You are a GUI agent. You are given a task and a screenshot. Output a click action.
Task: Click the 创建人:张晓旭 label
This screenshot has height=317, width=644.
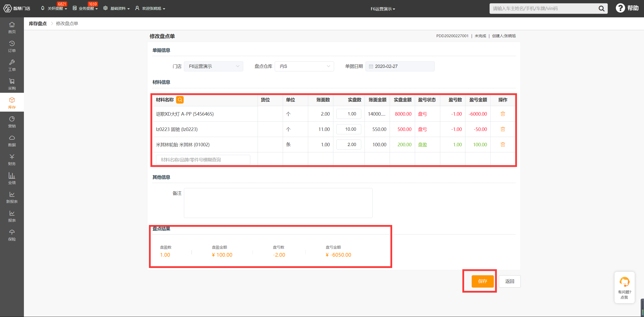coord(504,36)
